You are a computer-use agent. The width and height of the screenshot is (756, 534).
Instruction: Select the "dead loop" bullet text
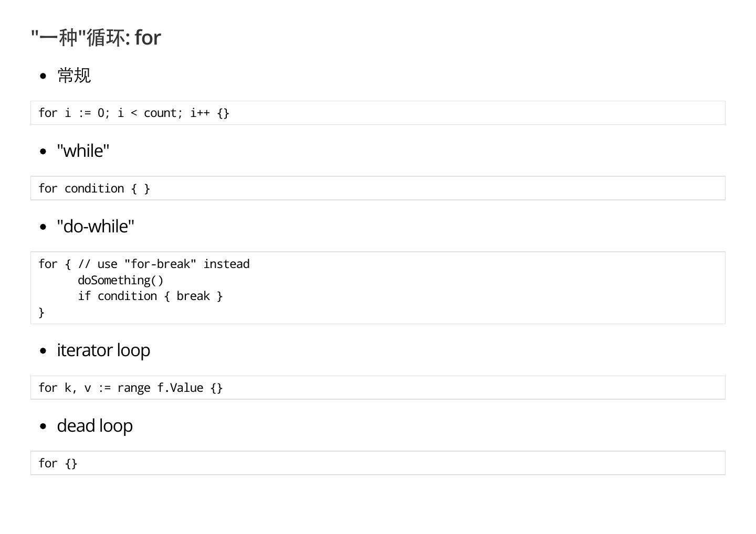(94, 426)
